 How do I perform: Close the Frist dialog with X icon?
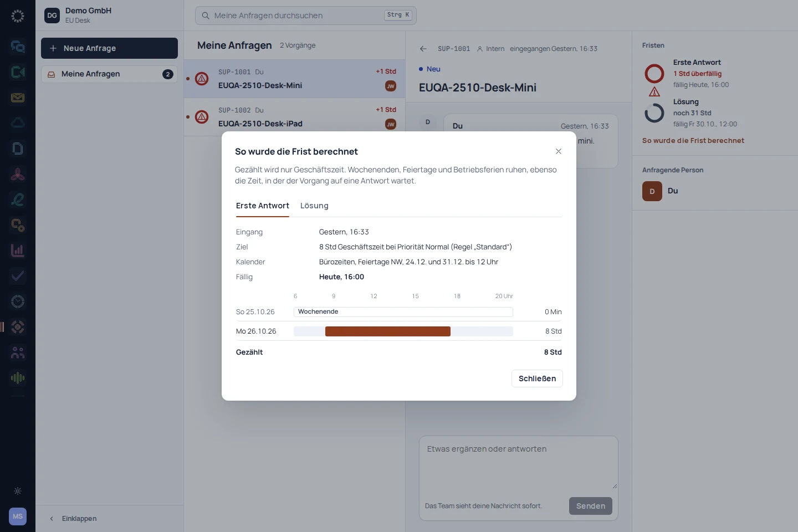tap(559, 151)
